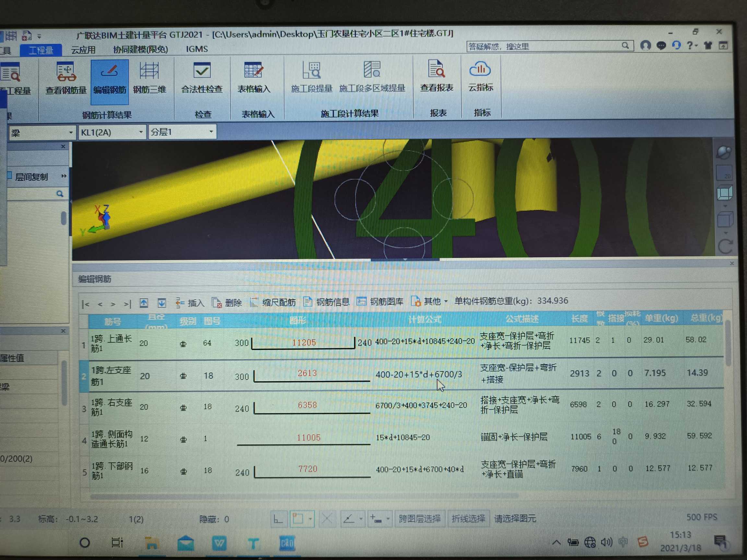
Task: Select row 1跨.右支座筋1
Action: (402, 406)
